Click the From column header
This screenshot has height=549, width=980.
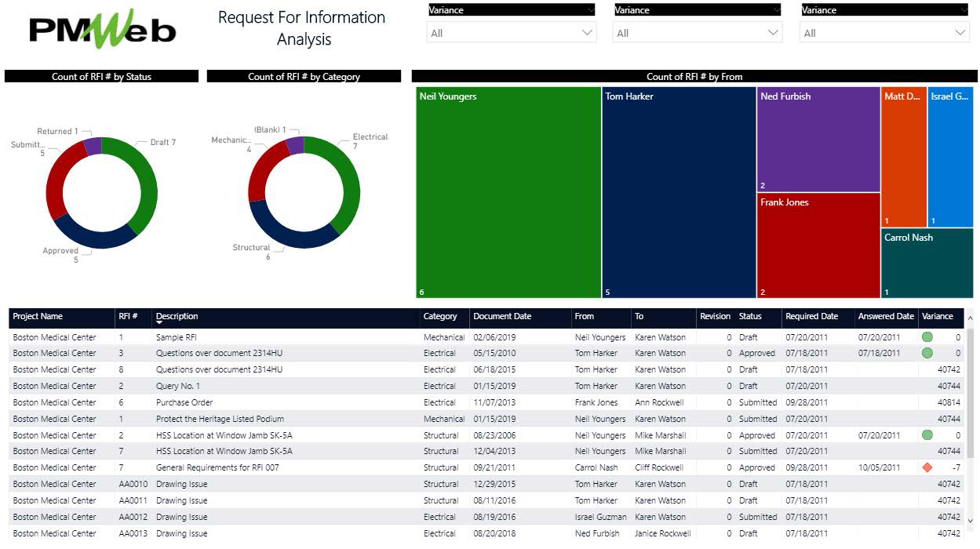[x=585, y=316]
